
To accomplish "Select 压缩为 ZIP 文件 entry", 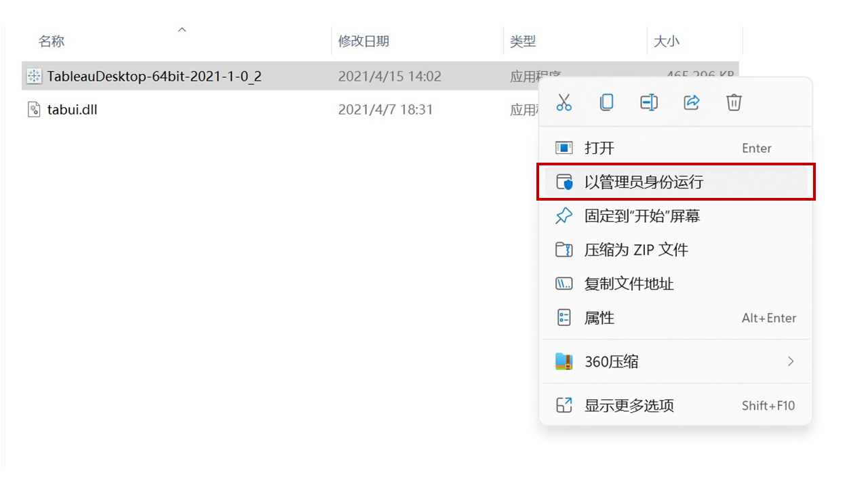I will tap(675, 249).
